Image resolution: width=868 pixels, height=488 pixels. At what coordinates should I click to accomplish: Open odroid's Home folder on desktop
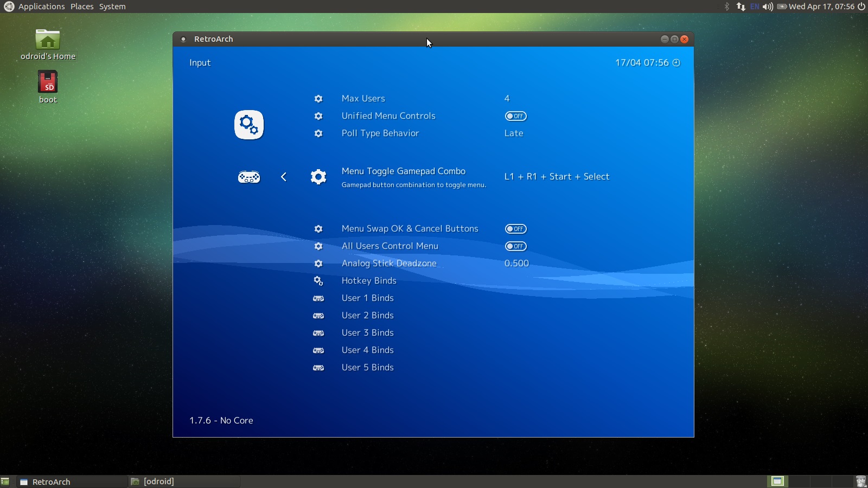pyautogui.click(x=48, y=41)
